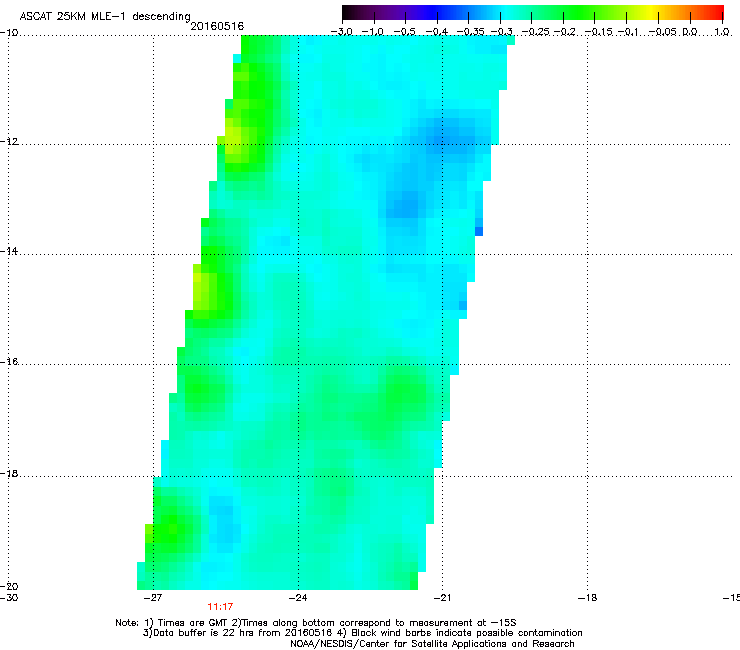Click the red pass time 11:17
The height and width of the screenshot is (650, 740).
220,607
